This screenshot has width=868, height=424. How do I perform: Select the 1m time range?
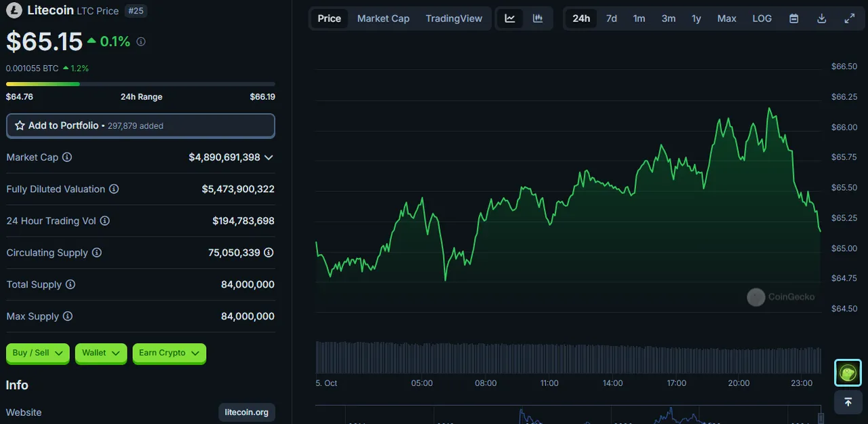[x=639, y=18]
